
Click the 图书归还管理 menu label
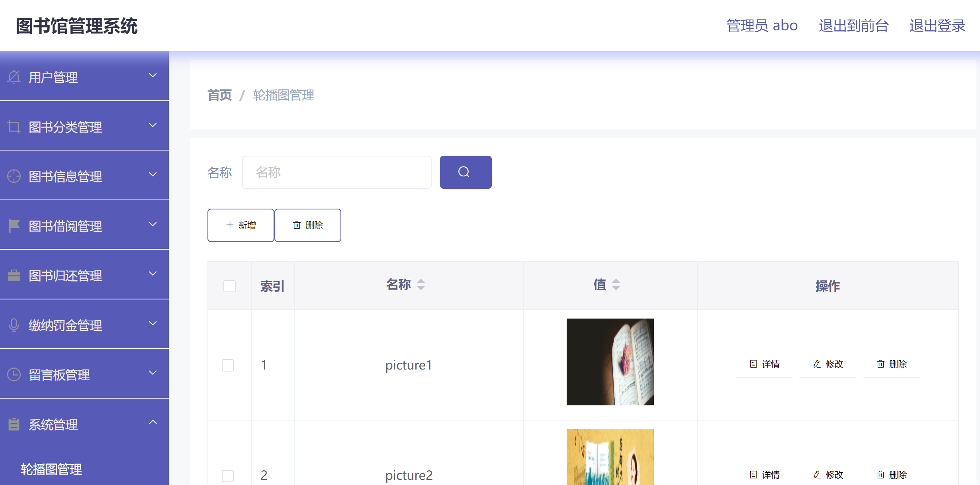tap(65, 276)
